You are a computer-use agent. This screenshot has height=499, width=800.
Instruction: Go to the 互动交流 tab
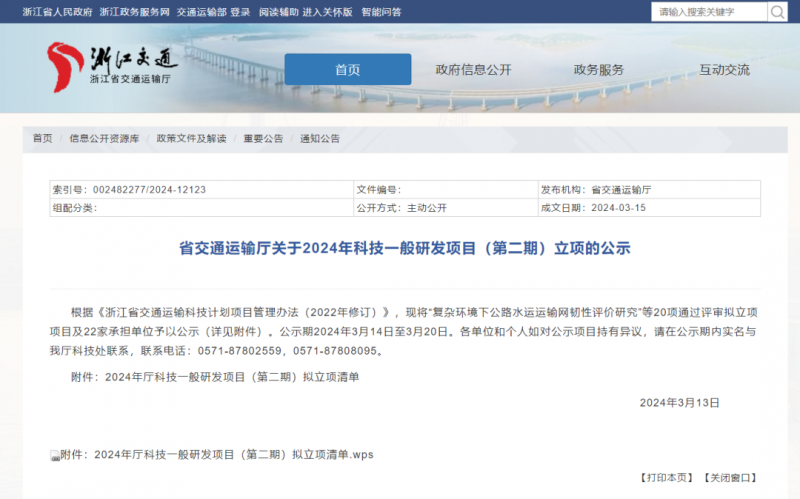pyautogui.click(x=724, y=70)
